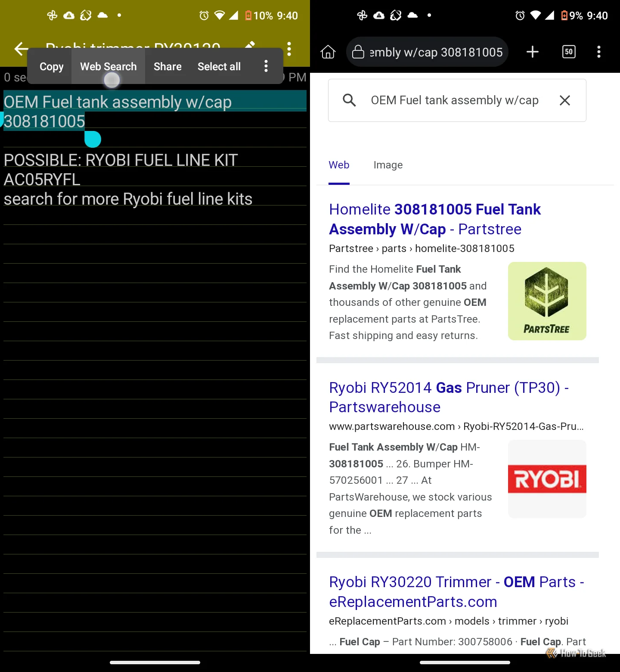Image resolution: width=620 pixels, height=672 pixels.
Task: Open Ryobi RY52014 Gas Pruner result link
Action: click(x=449, y=397)
